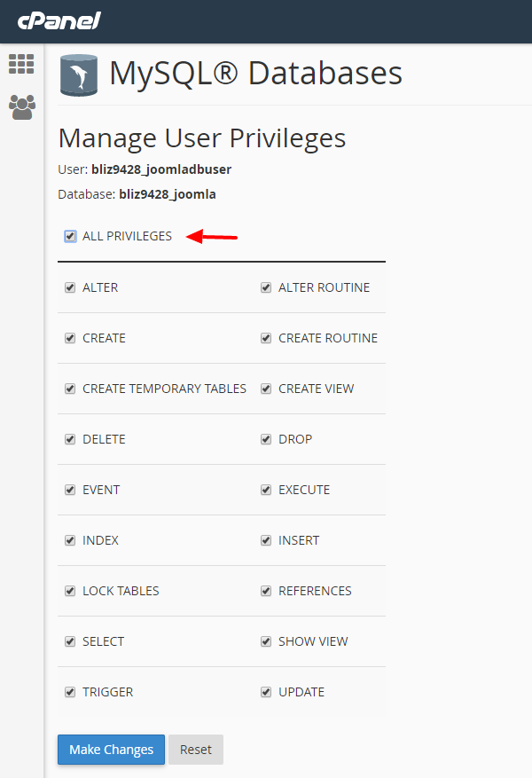Toggle the REFERENCES checkbox

(x=266, y=592)
